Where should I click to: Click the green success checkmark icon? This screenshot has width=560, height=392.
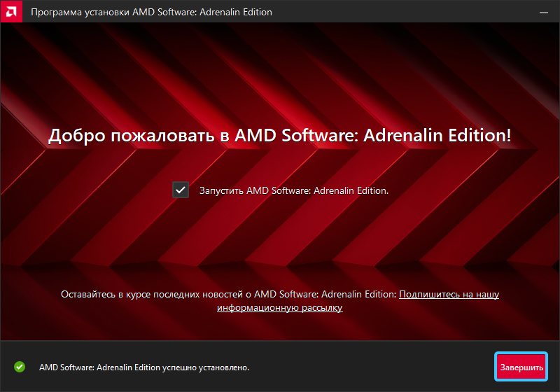coord(20,367)
